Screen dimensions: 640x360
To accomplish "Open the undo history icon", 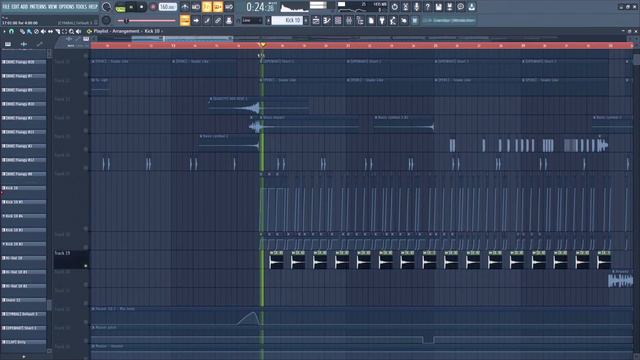I will pyautogui.click(x=394, y=7).
